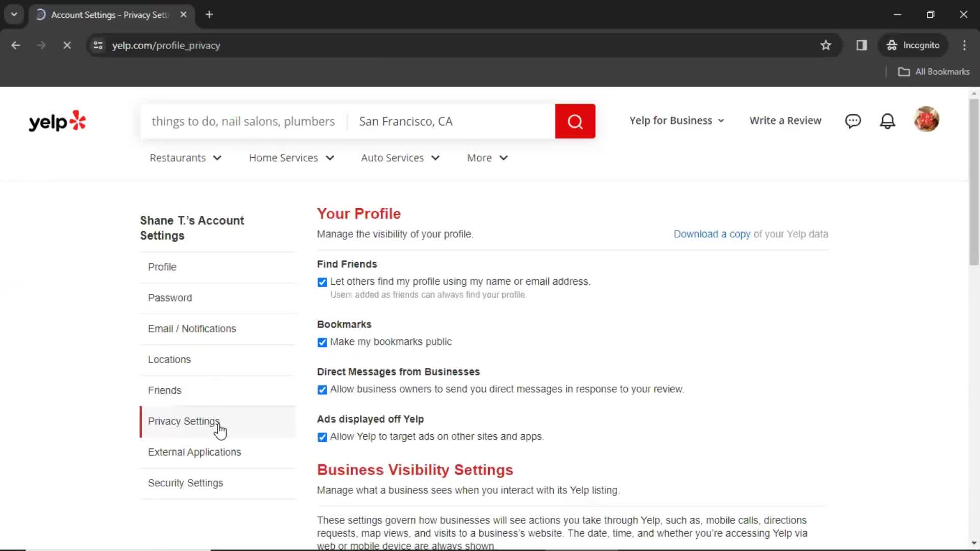Expand the More dropdown
This screenshot has width=980, height=551.
pos(487,158)
